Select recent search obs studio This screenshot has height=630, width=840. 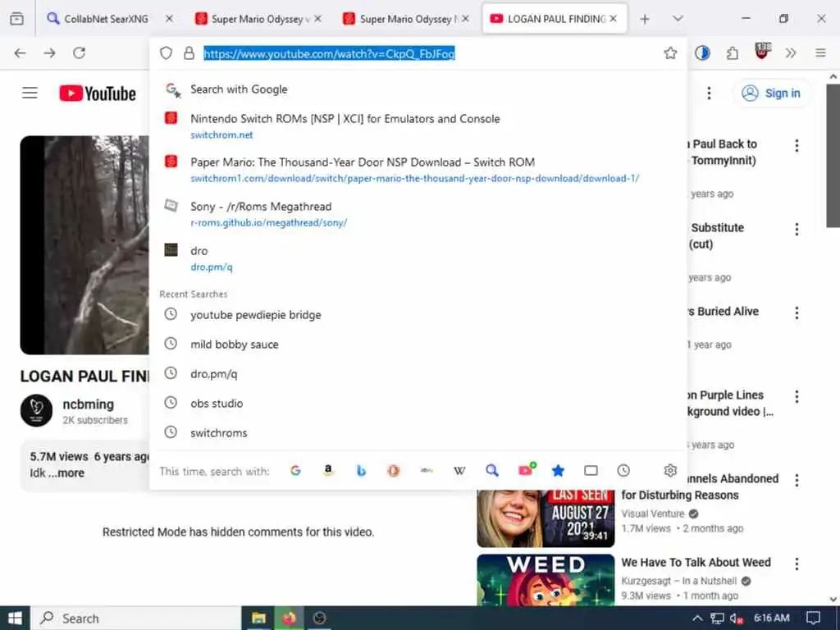tap(418, 403)
